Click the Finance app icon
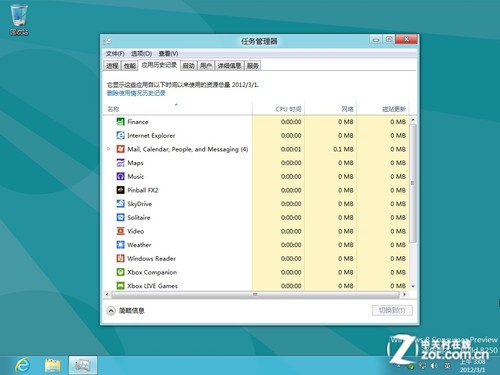 click(120, 122)
